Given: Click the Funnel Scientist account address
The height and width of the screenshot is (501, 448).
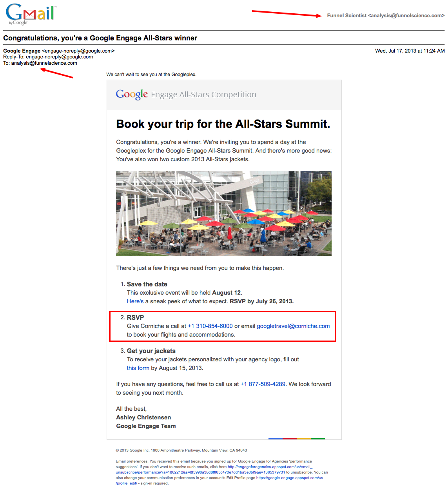Looking at the screenshot, I should [386, 16].
